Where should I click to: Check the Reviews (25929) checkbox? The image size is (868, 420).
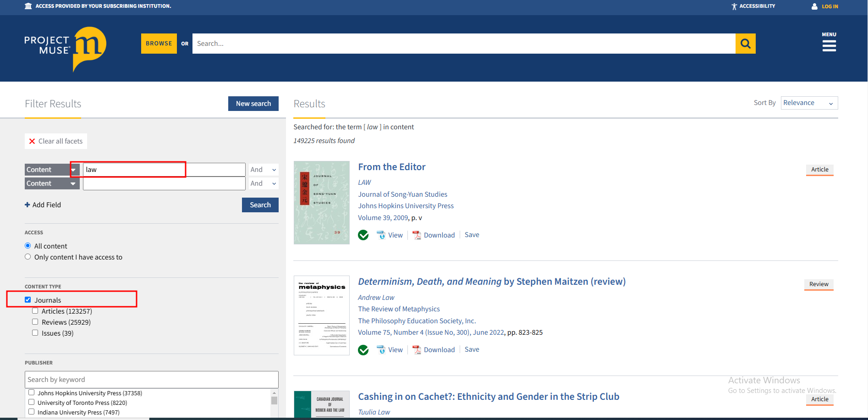pyautogui.click(x=35, y=322)
